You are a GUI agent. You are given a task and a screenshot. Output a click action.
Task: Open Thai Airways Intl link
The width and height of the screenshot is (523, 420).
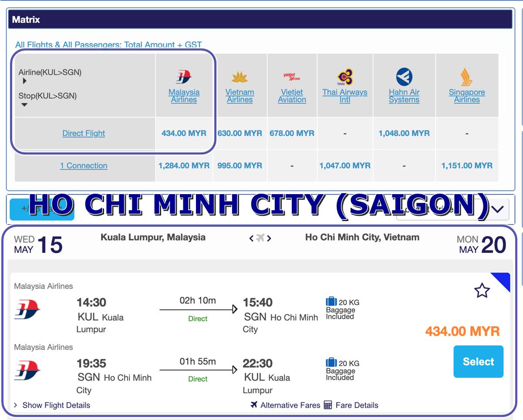(344, 96)
